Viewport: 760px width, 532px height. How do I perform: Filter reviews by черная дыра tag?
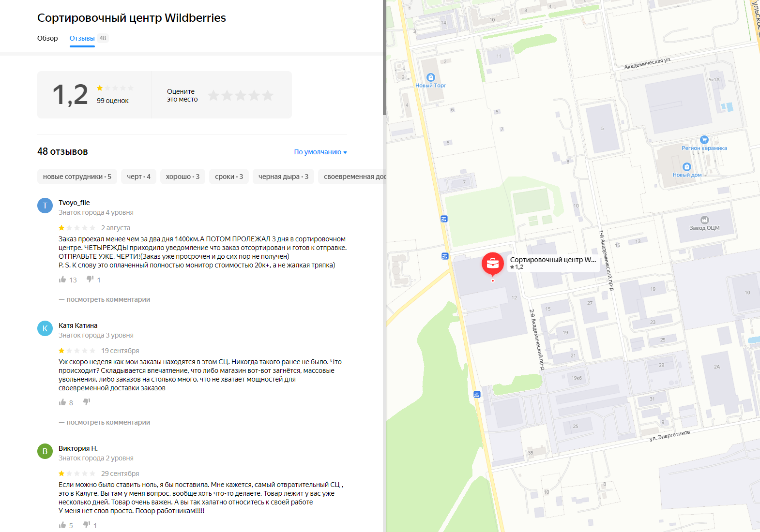(283, 177)
